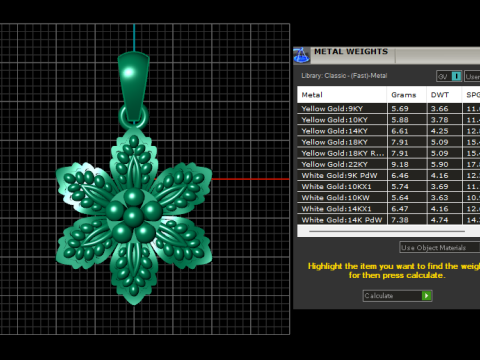Click the Grams column header

[x=407, y=95]
